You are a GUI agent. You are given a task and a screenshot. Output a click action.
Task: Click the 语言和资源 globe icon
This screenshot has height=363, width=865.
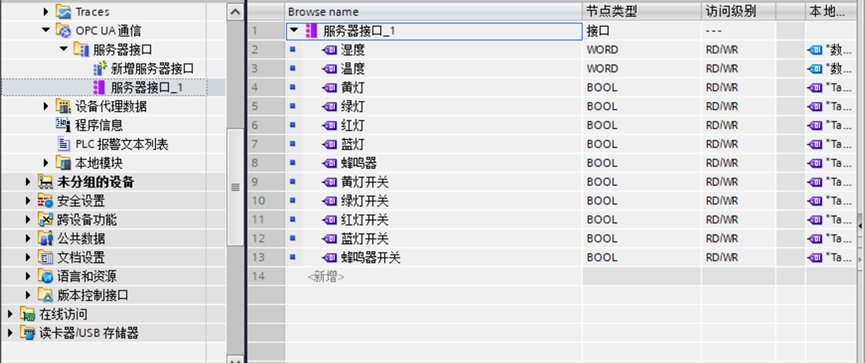click(x=45, y=276)
